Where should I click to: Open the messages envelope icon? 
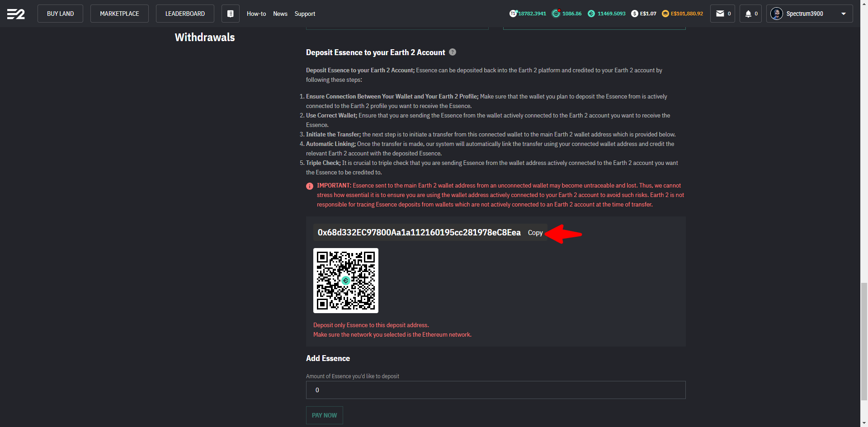tap(720, 14)
